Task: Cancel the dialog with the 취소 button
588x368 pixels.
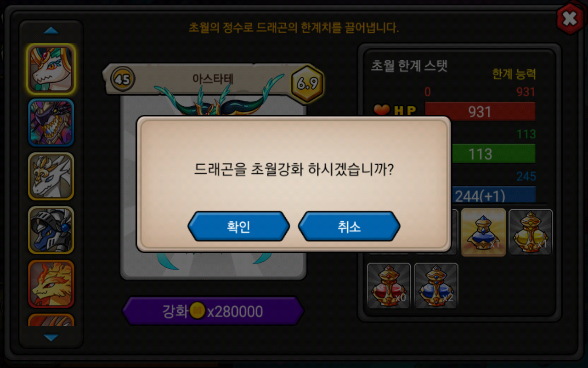Action: [x=349, y=226]
